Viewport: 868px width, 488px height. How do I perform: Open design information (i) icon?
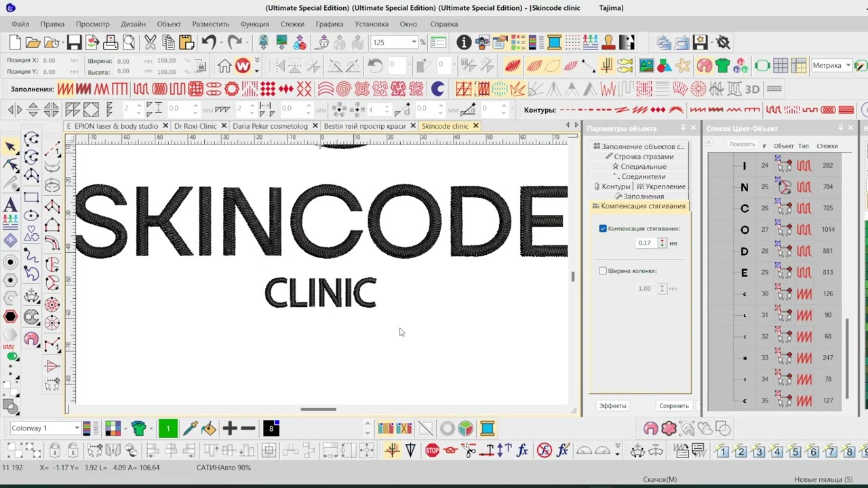point(464,43)
